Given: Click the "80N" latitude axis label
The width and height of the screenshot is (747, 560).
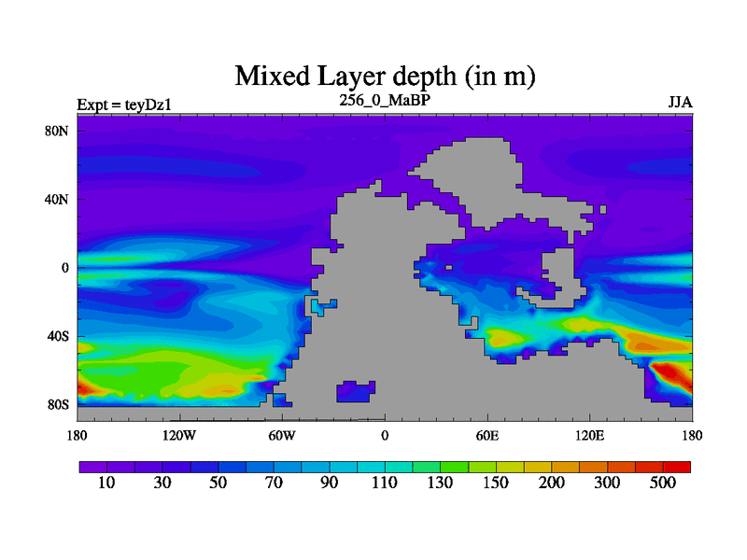Looking at the screenshot, I should [58, 131].
